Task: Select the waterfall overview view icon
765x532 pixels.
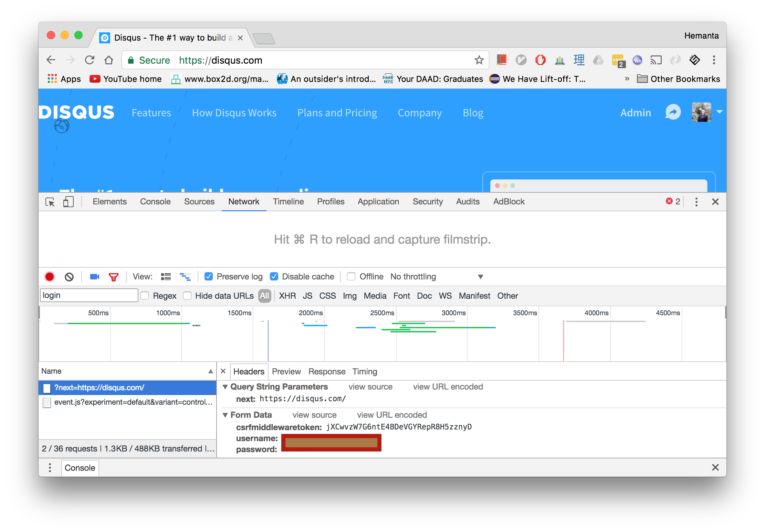Action: [185, 277]
